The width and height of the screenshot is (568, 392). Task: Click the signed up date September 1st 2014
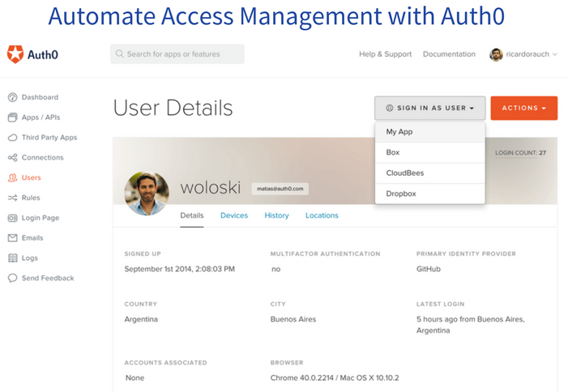point(179,269)
